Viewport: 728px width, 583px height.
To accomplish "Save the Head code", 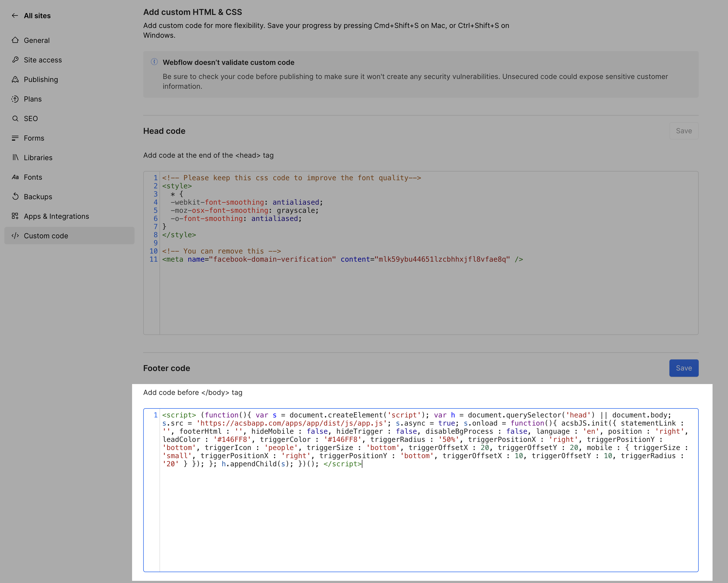I will [684, 131].
